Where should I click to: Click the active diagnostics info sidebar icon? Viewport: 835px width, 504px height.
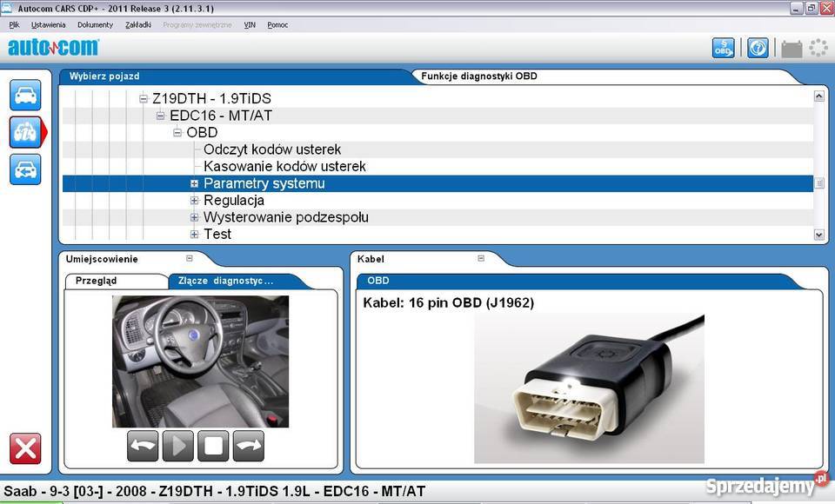click(25, 132)
